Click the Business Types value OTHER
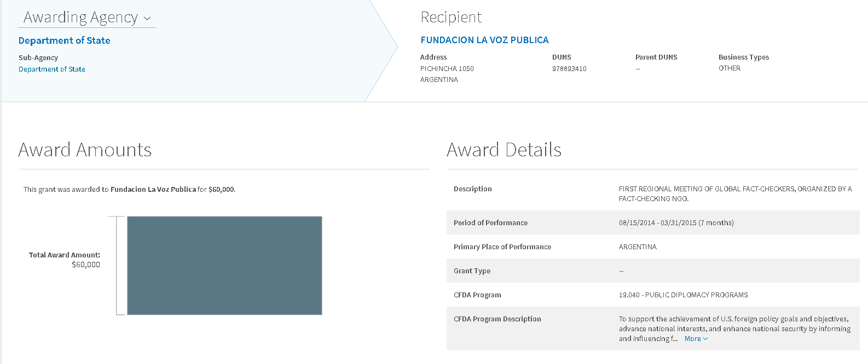The image size is (868, 364). (x=730, y=68)
